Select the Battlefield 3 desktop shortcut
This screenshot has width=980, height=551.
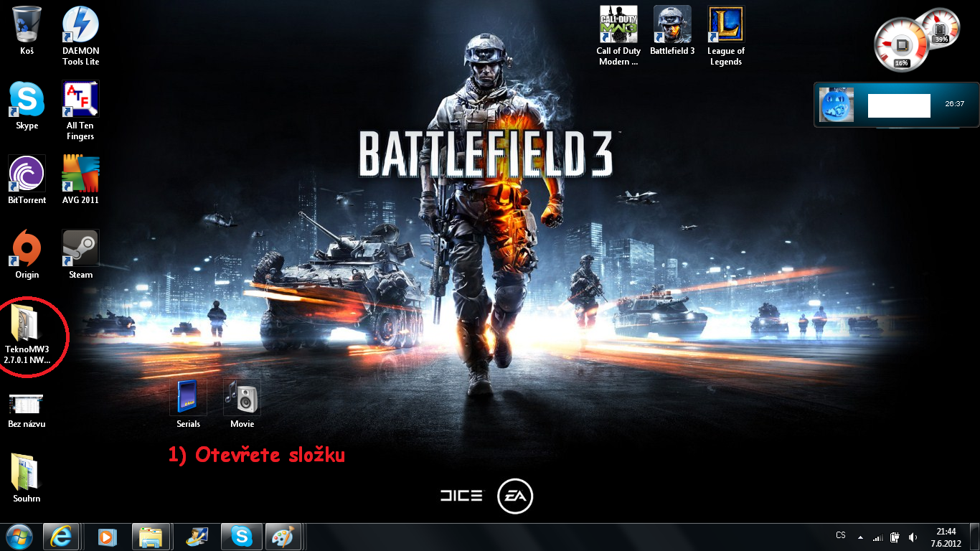coord(672,31)
